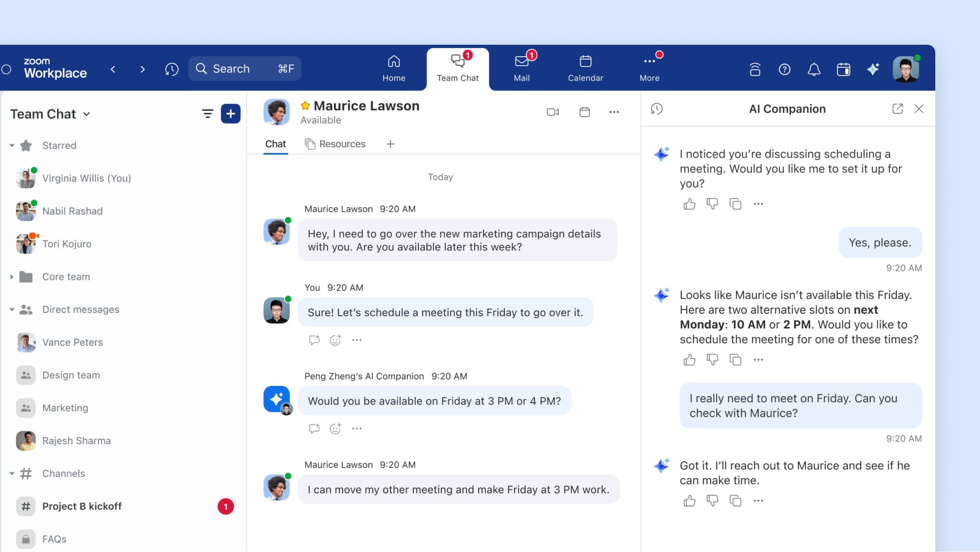
Task: Collapse the Starred section
Action: click(12, 146)
